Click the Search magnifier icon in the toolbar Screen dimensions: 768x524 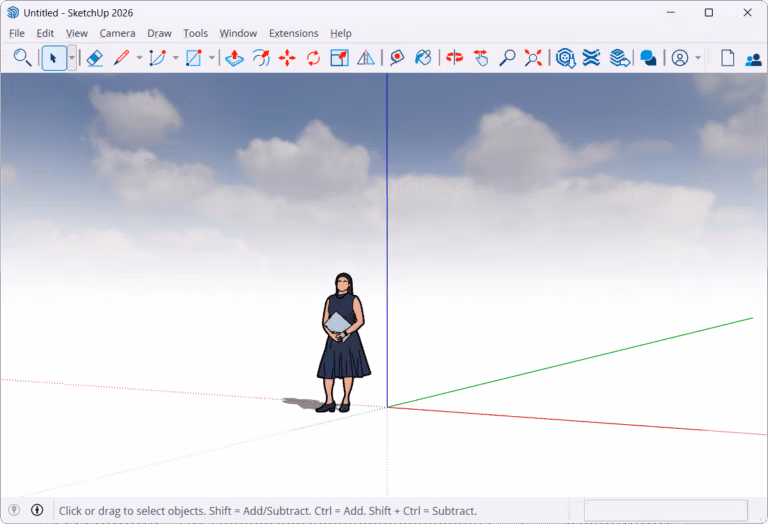click(22, 58)
